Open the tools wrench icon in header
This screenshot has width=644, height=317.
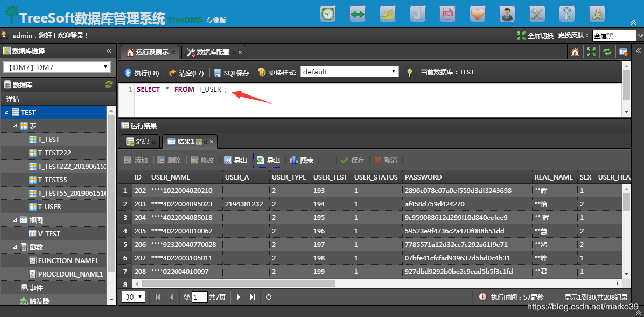(537, 14)
